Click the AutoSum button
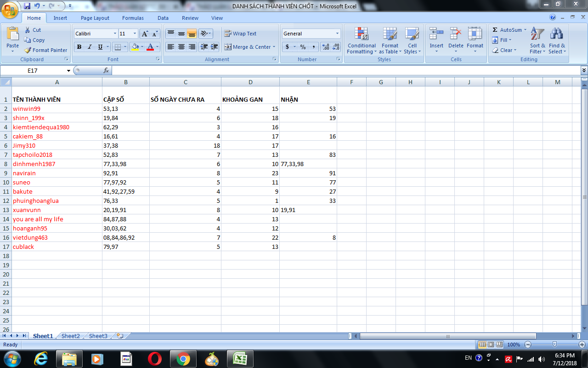 tap(507, 30)
